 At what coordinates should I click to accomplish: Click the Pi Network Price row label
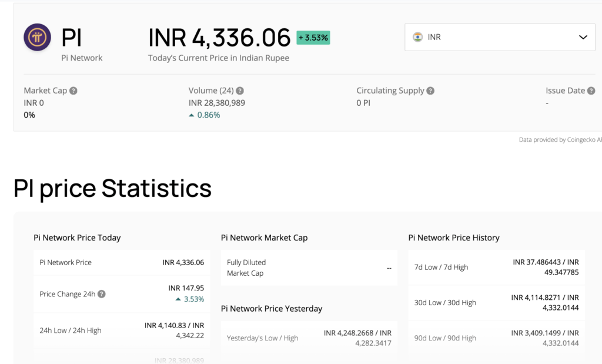click(66, 263)
